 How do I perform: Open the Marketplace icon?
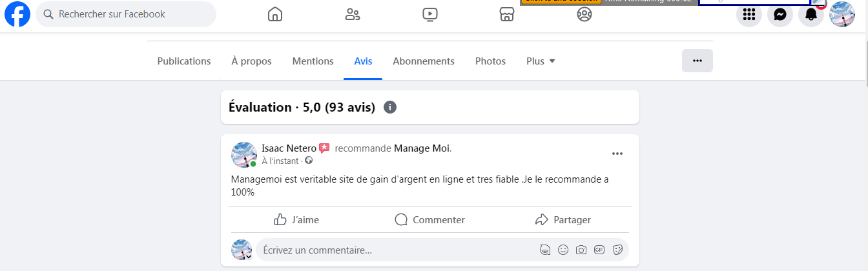pos(507,14)
